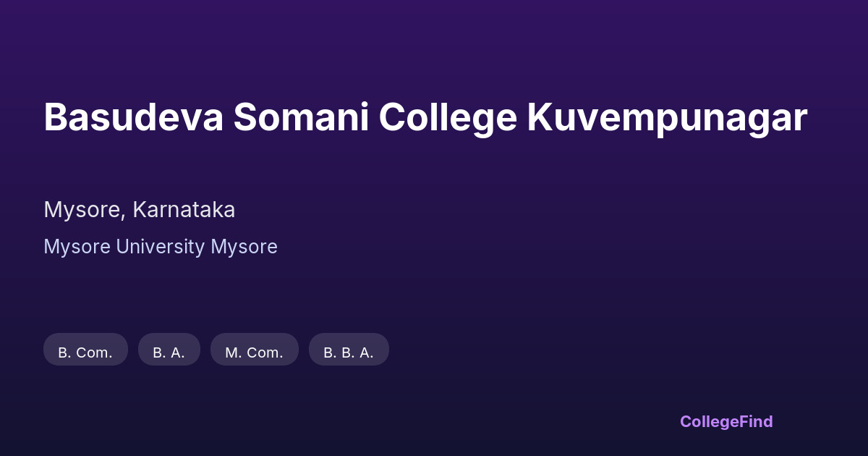Open the B. B. A. course chip
Image resolution: width=868 pixels, height=456 pixels.
tap(349, 352)
